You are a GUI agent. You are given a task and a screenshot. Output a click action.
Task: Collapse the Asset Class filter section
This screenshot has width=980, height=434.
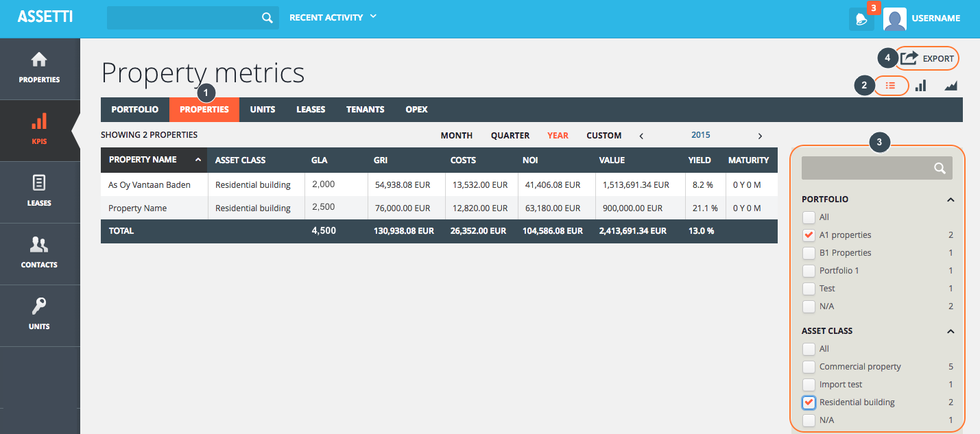(951, 331)
